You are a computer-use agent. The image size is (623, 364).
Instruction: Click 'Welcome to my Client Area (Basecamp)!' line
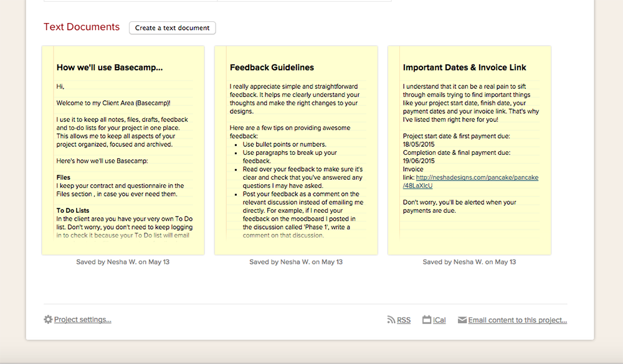(x=113, y=103)
